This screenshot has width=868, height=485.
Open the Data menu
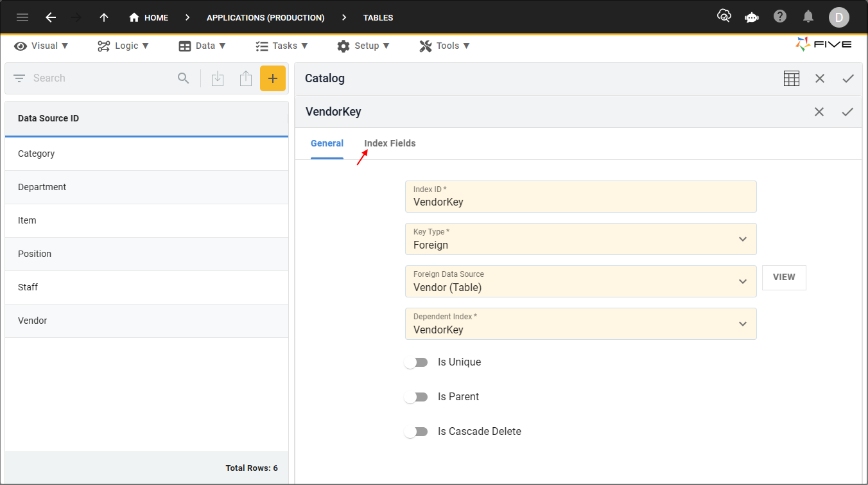202,46
